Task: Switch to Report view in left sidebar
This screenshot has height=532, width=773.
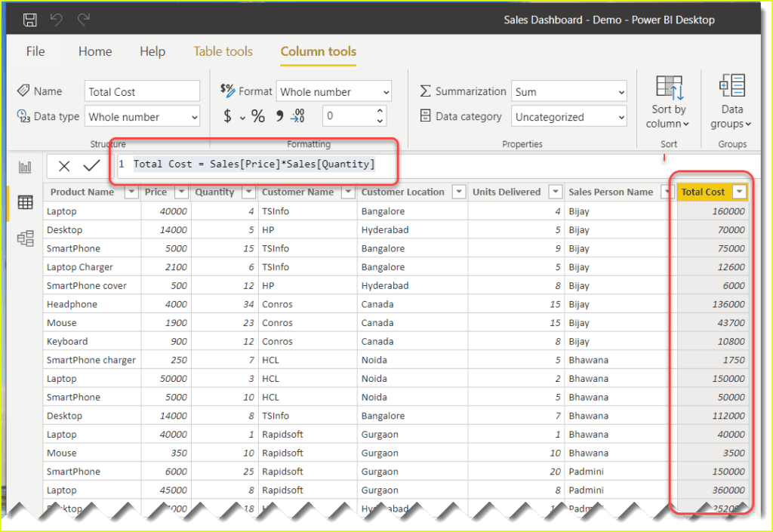Action: [x=26, y=168]
